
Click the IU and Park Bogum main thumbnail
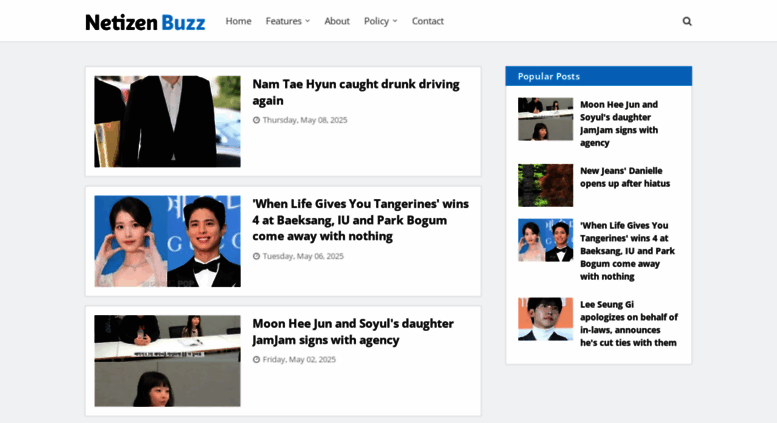coord(167,241)
